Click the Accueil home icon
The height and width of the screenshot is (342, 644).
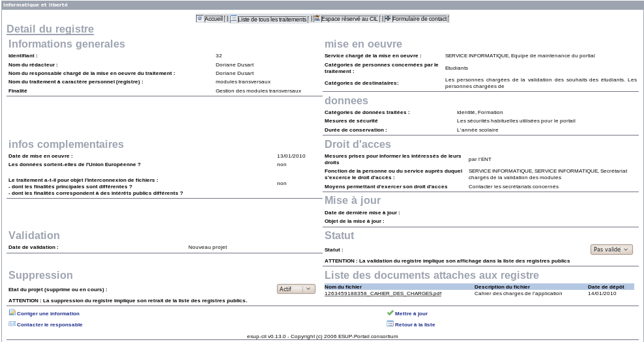pos(200,19)
